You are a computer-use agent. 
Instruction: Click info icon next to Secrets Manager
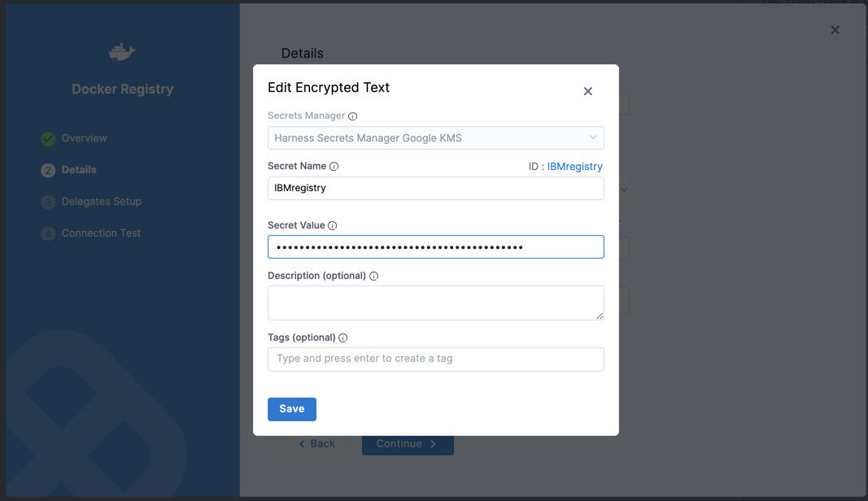[352, 116]
